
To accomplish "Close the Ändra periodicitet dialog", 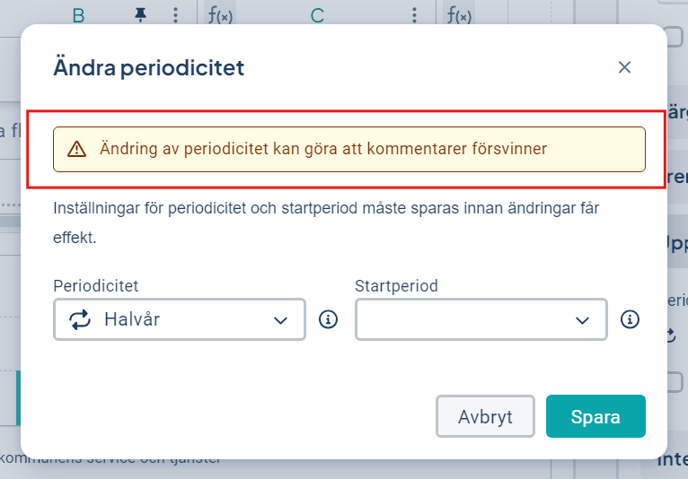I will point(625,67).
